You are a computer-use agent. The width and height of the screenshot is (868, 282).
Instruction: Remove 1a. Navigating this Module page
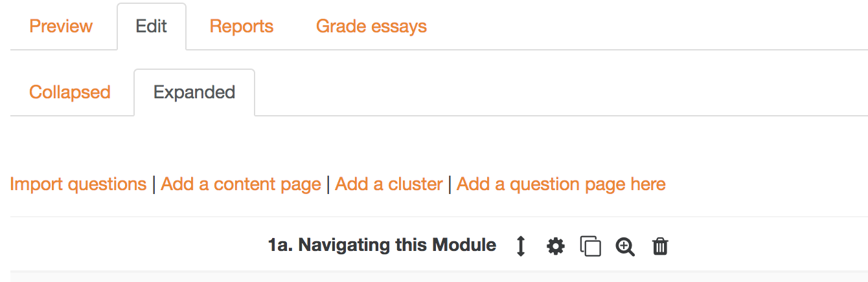pos(660,246)
